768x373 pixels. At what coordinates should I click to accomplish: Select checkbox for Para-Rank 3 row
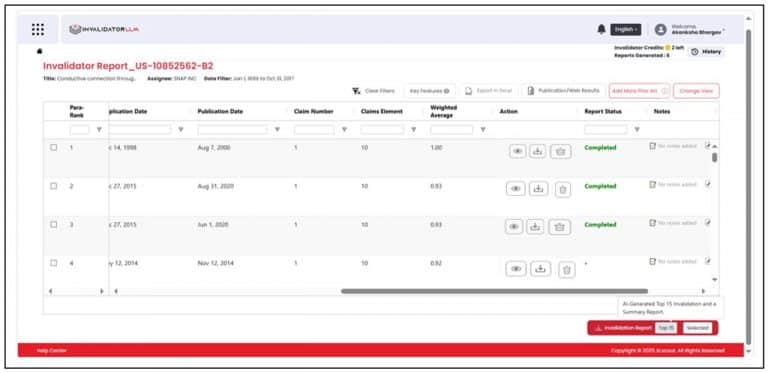(x=54, y=224)
